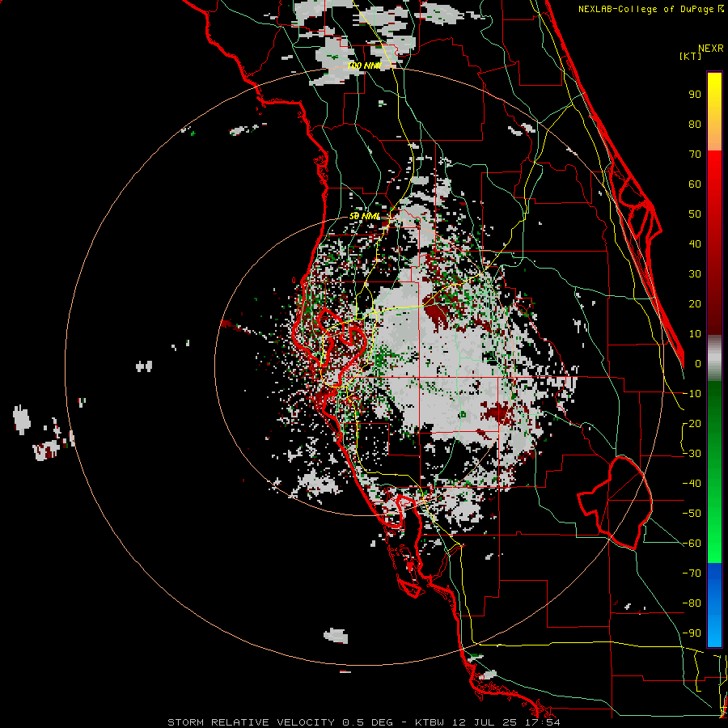Click the -60 scale value
The height and width of the screenshot is (728, 728).
coord(692,544)
